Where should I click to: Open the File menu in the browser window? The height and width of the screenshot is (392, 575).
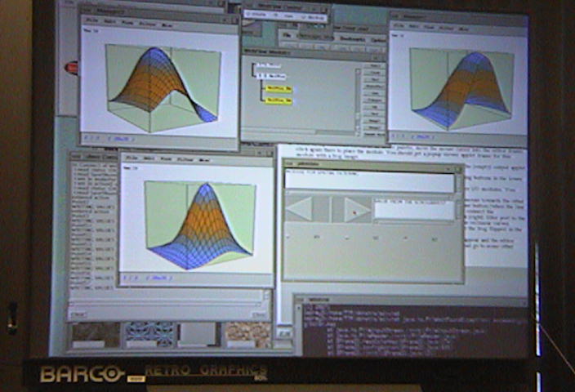pos(287,36)
